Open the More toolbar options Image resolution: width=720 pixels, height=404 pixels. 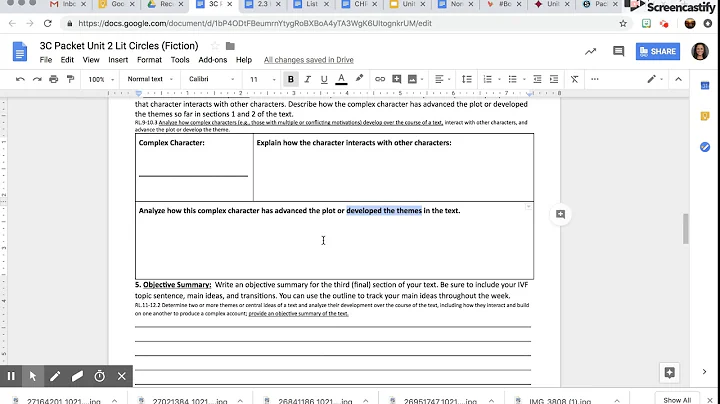[595, 79]
